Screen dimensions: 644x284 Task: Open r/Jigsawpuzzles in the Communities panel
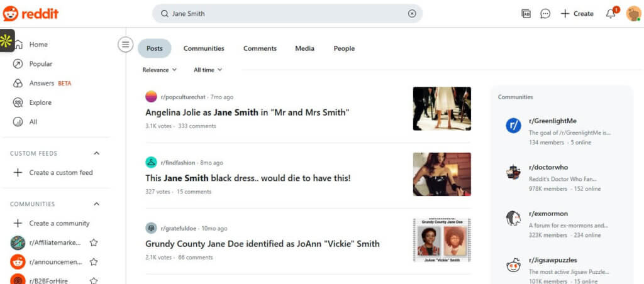point(553,259)
